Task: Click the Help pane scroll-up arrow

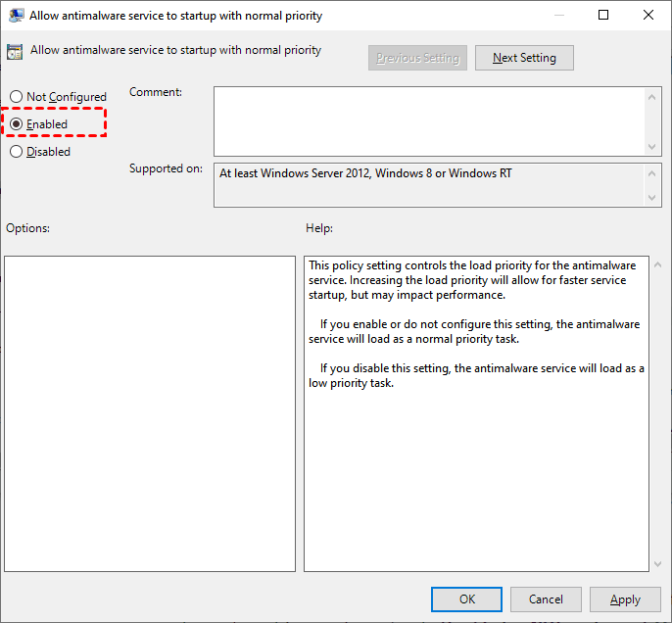Action: [x=658, y=264]
